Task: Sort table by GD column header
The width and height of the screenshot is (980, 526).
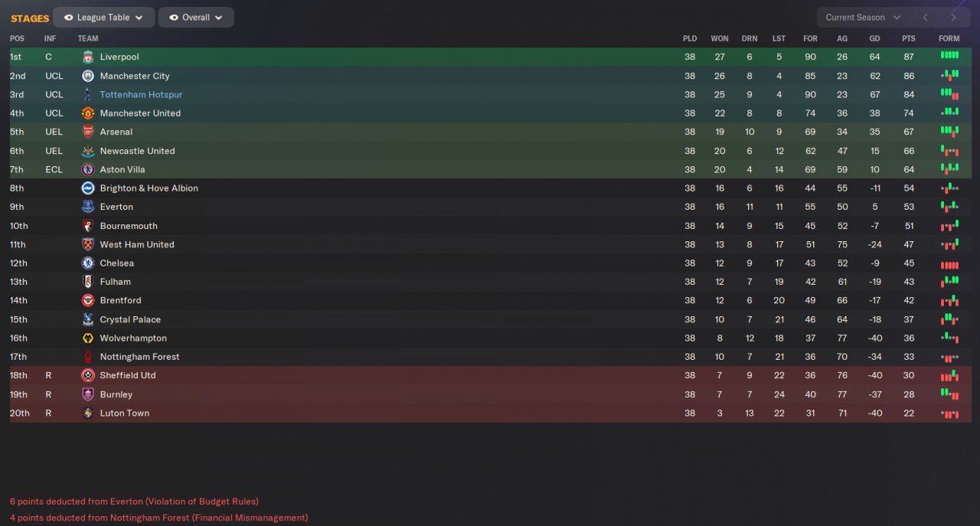Action: [x=875, y=38]
